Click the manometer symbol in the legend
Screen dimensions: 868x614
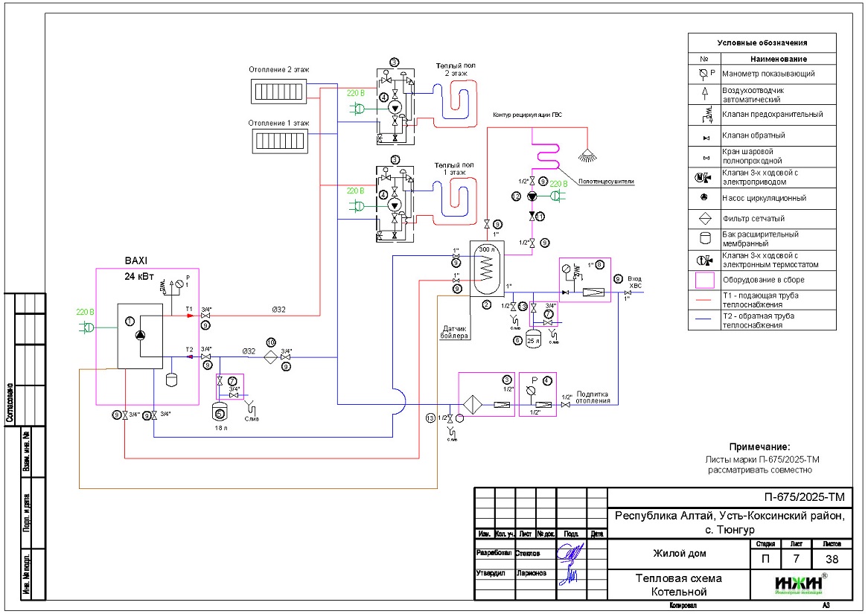pyautogui.click(x=703, y=74)
